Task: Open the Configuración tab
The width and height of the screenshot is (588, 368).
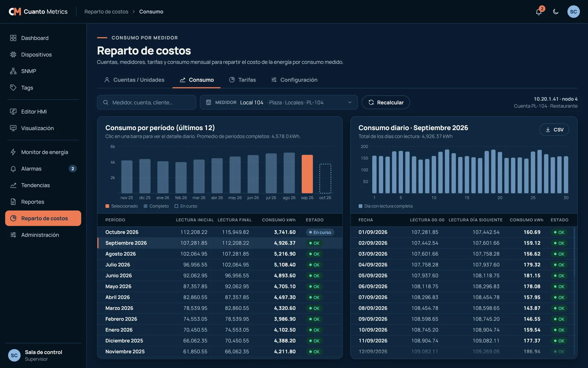Action: pyautogui.click(x=294, y=80)
